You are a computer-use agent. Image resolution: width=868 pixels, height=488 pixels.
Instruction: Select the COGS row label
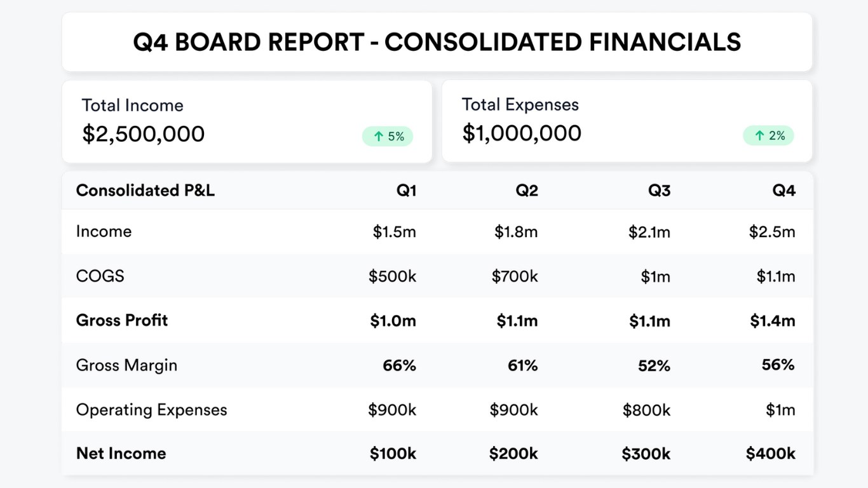100,276
